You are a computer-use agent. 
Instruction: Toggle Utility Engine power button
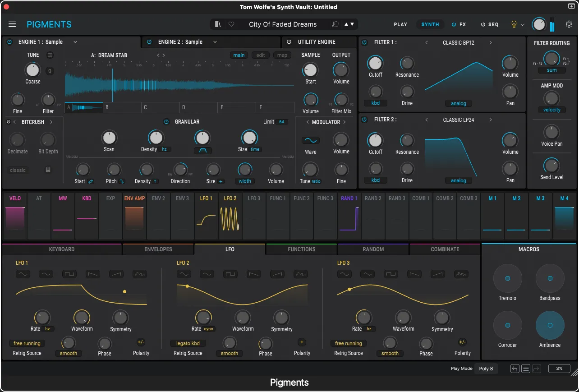tap(289, 42)
